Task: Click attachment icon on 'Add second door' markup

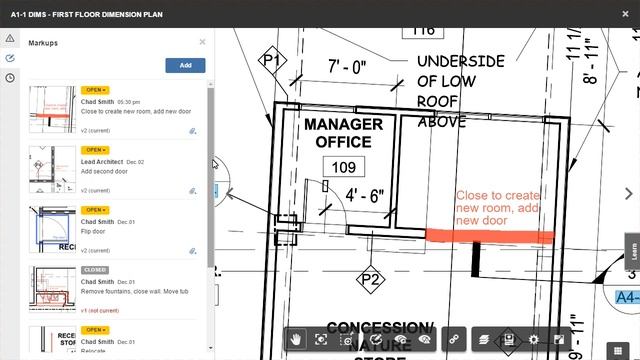Action: tap(193, 191)
